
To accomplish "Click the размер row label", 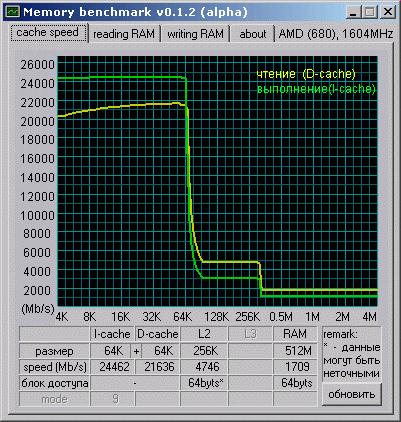I will point(54,351).
